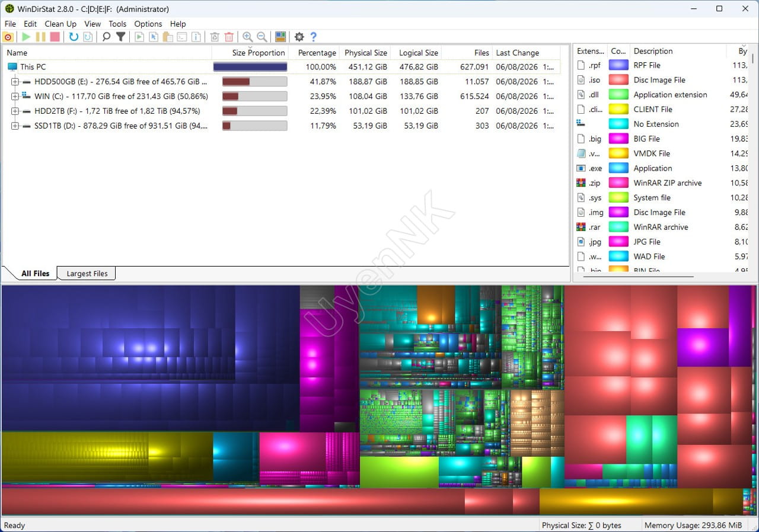This screenshot has height=532, width=759.
Task: Select the HDD500GB (E:) drive row
Action: pyautogui.click(x=281, y=82)
